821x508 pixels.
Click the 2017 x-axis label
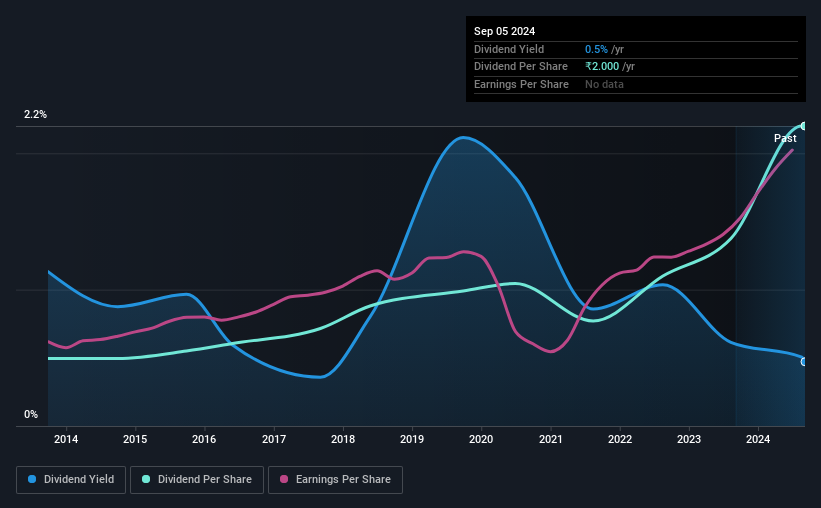tap(274, 439)
